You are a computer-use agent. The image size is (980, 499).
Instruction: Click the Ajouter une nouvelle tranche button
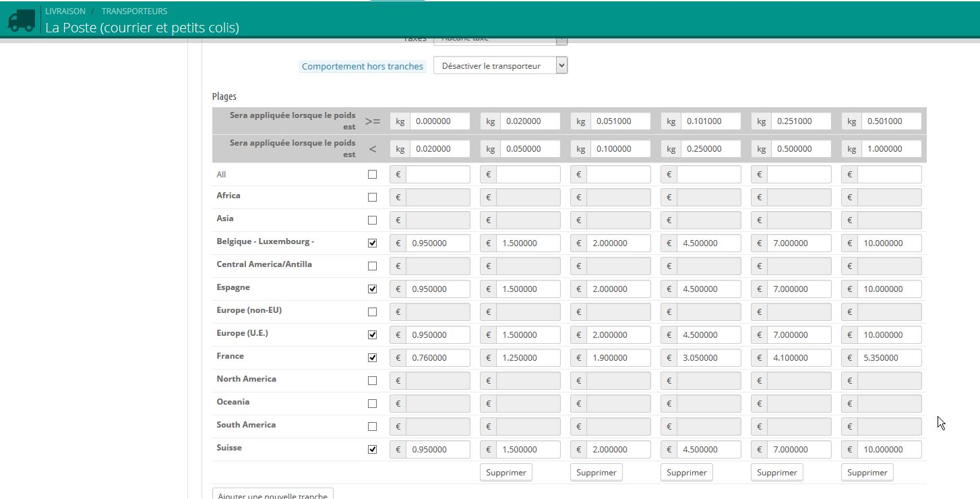click(272, 494)
